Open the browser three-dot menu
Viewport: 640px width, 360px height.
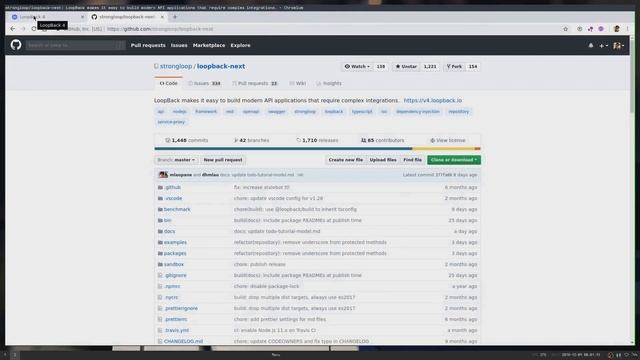pyautogui.click(x=628, y=29)
